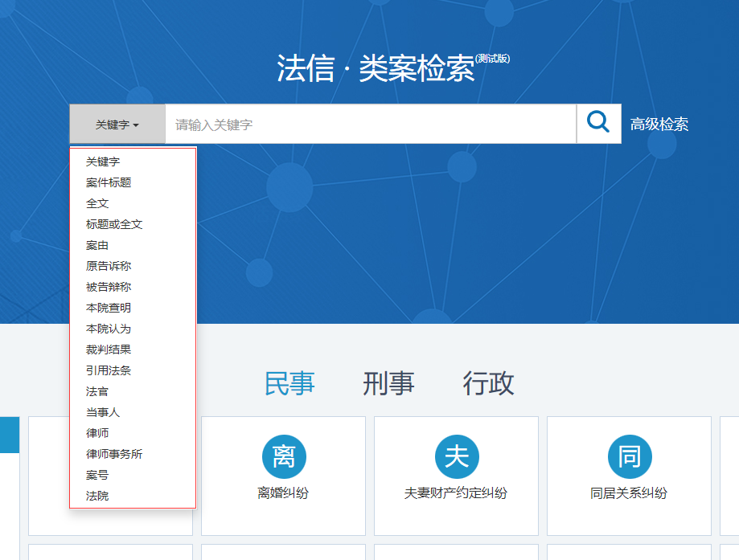739x560 pixels.
Task: Select 法院 option in dropdown
Action: (x=97, y=496)
